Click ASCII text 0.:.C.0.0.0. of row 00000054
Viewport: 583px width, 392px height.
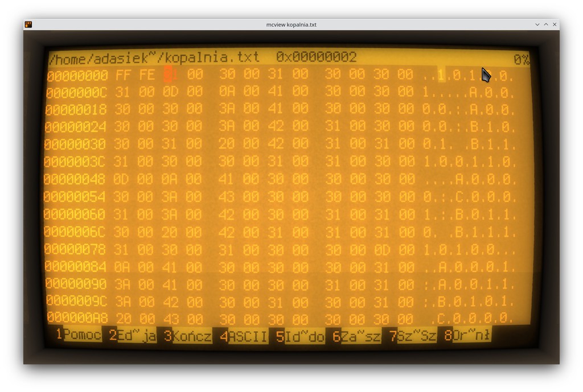pos(469,196)
